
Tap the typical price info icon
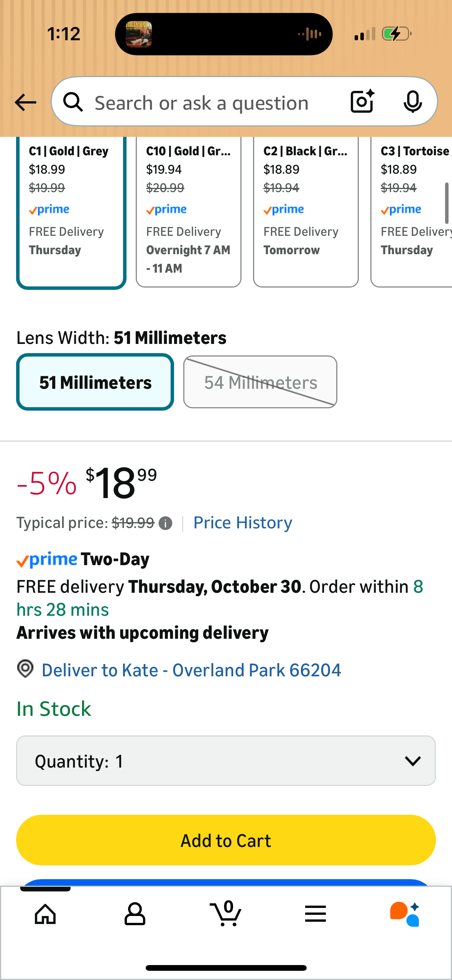(165, 523)
